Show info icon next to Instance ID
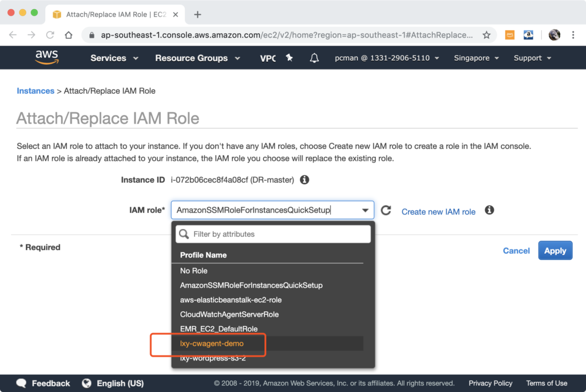Viewport: 586px width, 392px height. click(x=304, y=180)
